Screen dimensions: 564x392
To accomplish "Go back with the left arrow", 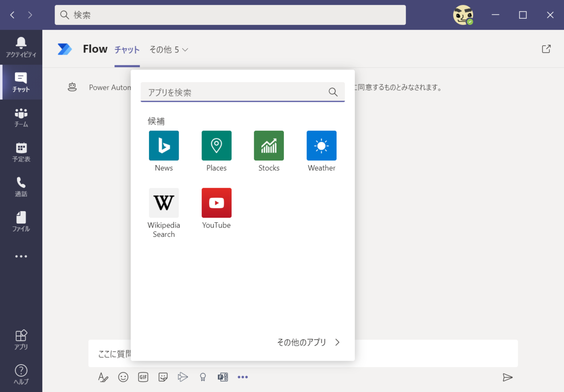I will [12, 15].
